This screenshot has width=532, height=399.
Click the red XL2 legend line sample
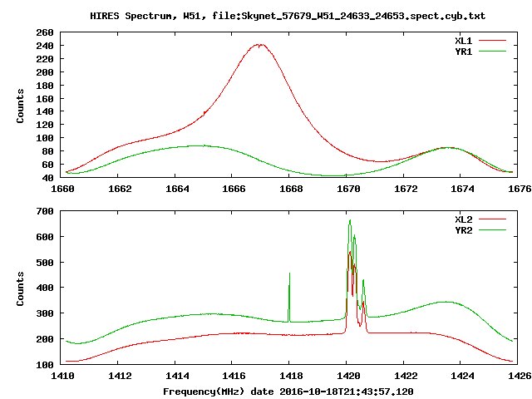[492, 219]
